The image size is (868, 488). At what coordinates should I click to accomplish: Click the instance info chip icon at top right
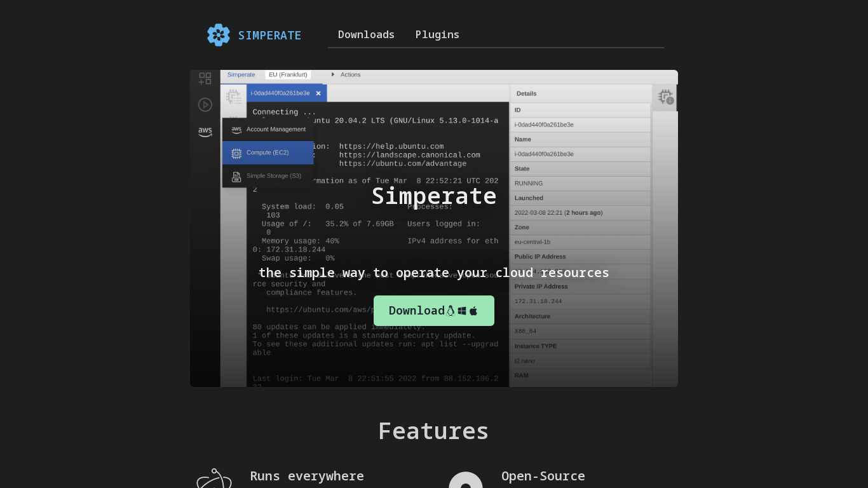(x=665, y=97)
